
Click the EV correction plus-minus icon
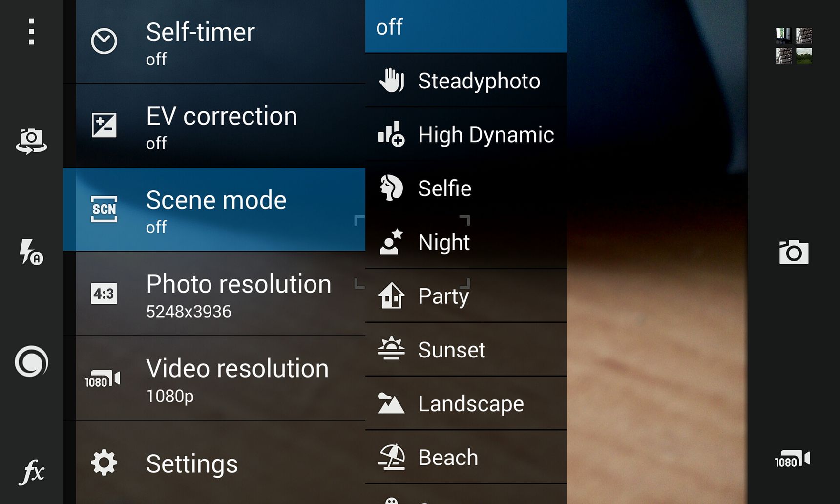[x=104, y=125]
